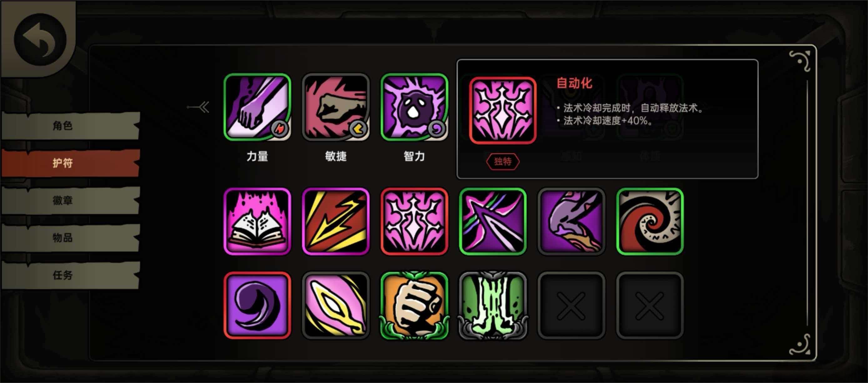This screenshot has width=868, height=383.
Task: Choose the yellow lightning bolt talisman
Action: [x=336, y=222]
